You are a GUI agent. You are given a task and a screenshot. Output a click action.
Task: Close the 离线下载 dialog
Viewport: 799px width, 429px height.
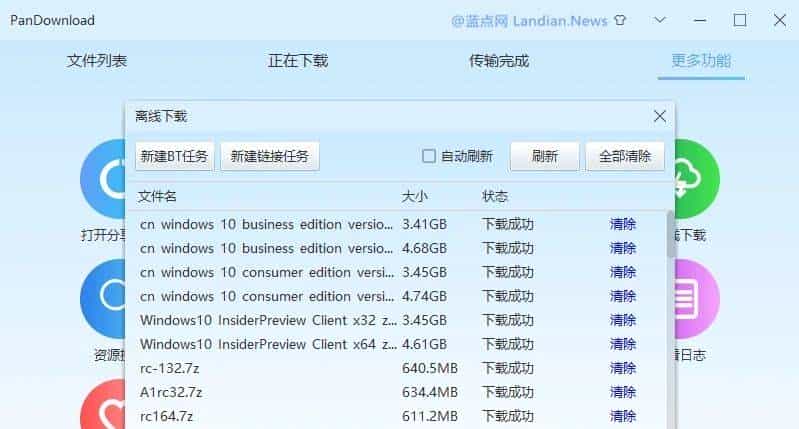pos(660,116)
